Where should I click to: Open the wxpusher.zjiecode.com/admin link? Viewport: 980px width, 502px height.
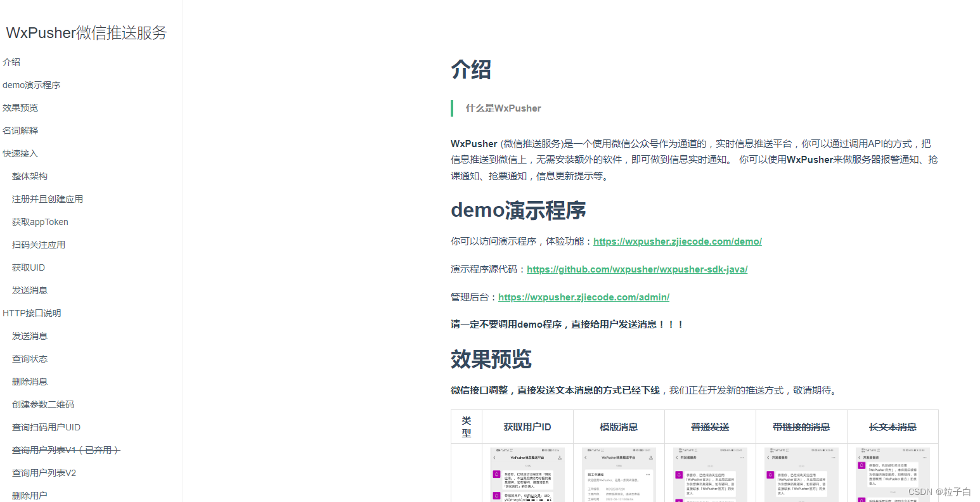pos(584,297)
